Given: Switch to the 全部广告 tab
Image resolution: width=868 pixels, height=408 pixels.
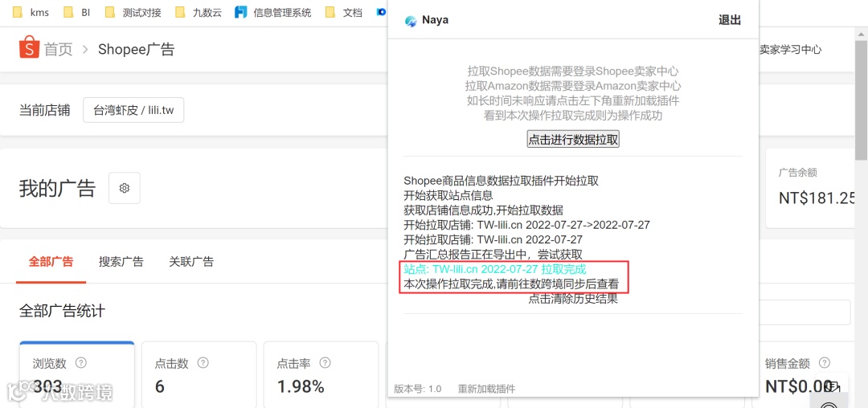Looking at the screenshot, I should click(51, 262).
